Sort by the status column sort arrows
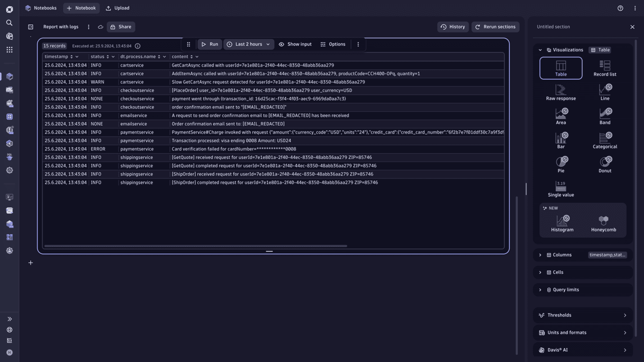The image size is (644, 362). [107, 57]
